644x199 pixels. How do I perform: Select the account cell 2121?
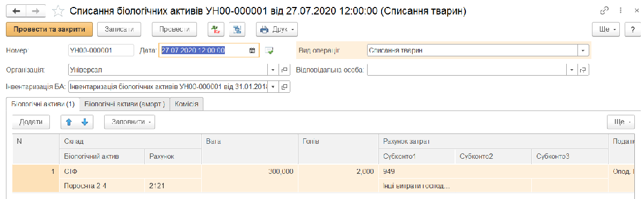173,186
